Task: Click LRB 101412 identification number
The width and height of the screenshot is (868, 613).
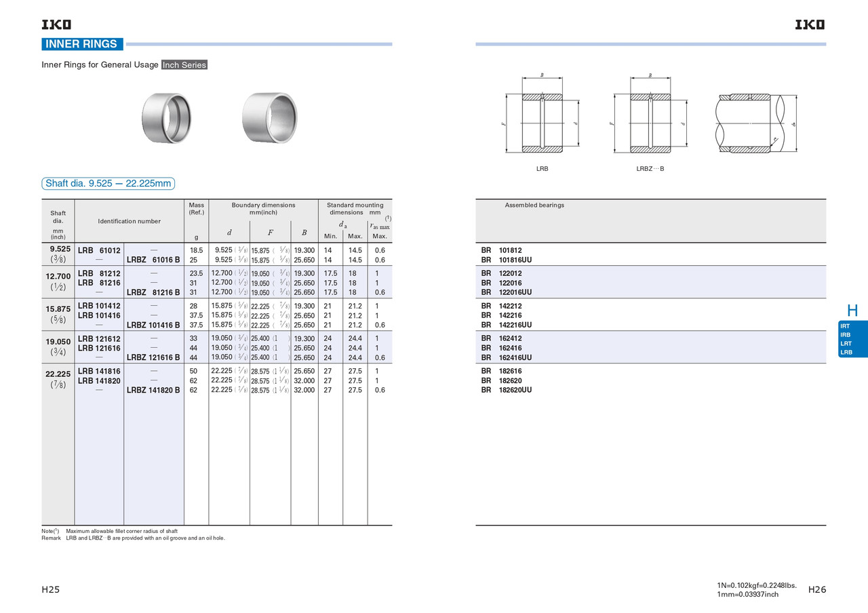Action: (x=99, y=306)
